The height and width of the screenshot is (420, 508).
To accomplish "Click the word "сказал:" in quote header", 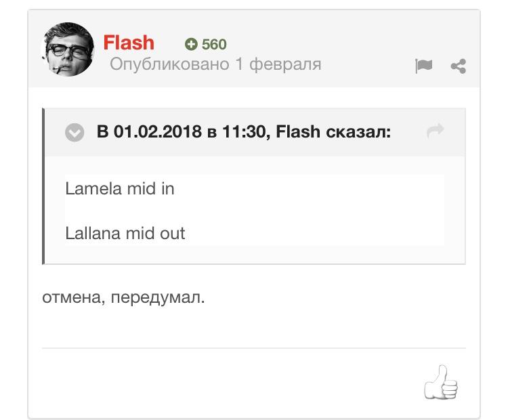I will [358, 131].
